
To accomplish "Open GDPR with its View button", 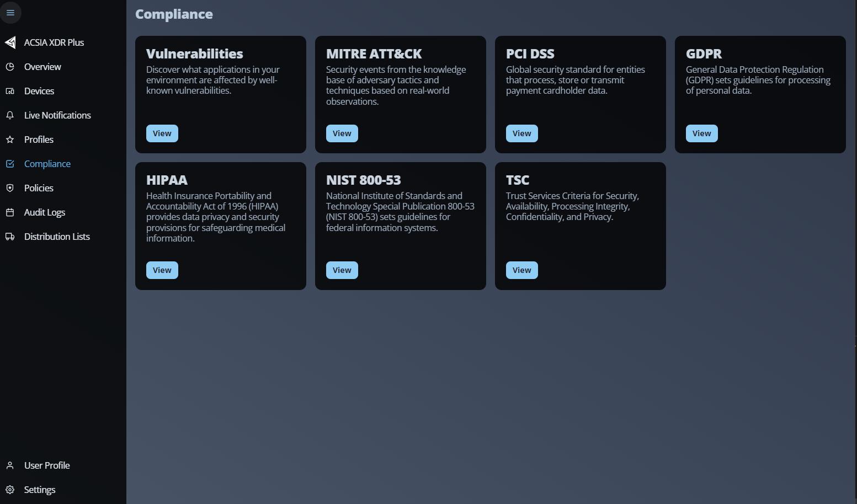I will coord(702,133).
